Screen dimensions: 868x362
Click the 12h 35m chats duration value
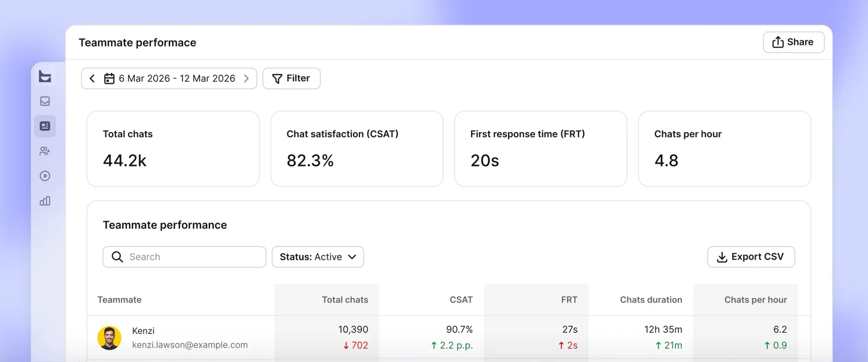pyautogui.click(x=663, y=330)
